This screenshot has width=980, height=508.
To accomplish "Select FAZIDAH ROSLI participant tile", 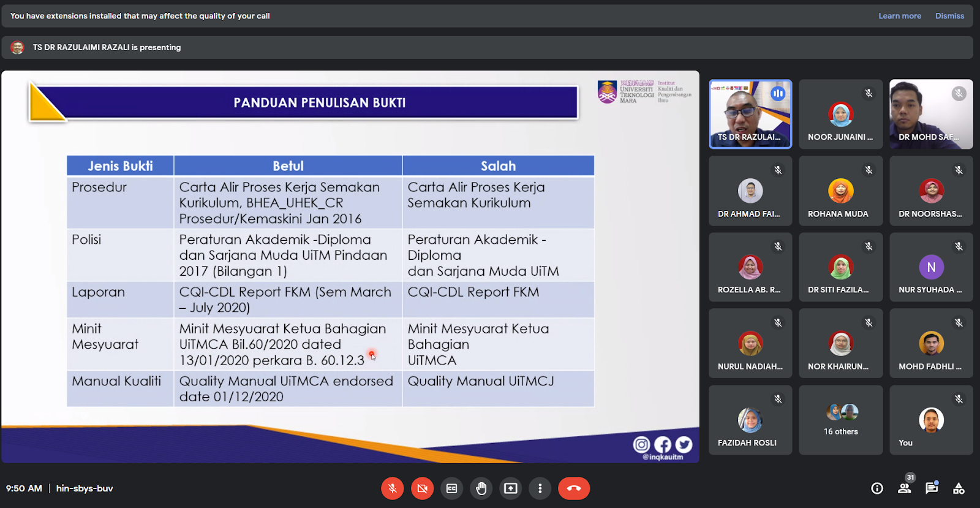I will (x=750, y=420).
